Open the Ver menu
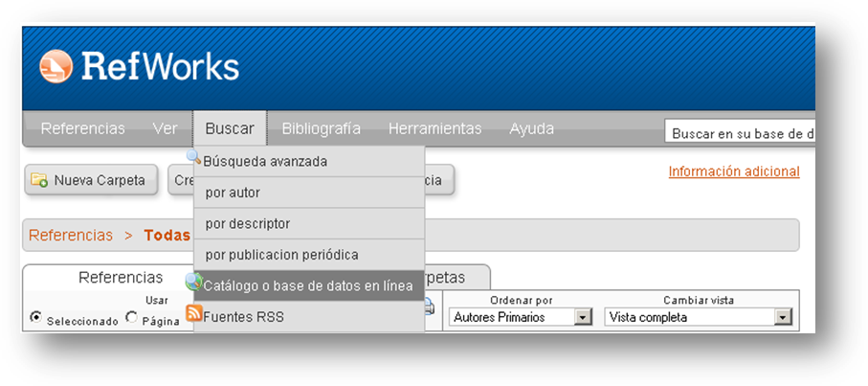Viewport: 868px width, 386px height. point(165,128)
